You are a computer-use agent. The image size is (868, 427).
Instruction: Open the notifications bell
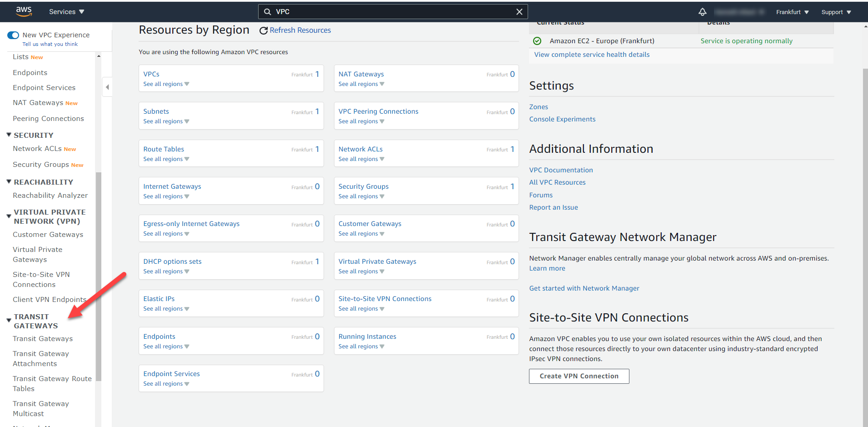[702, 11]
